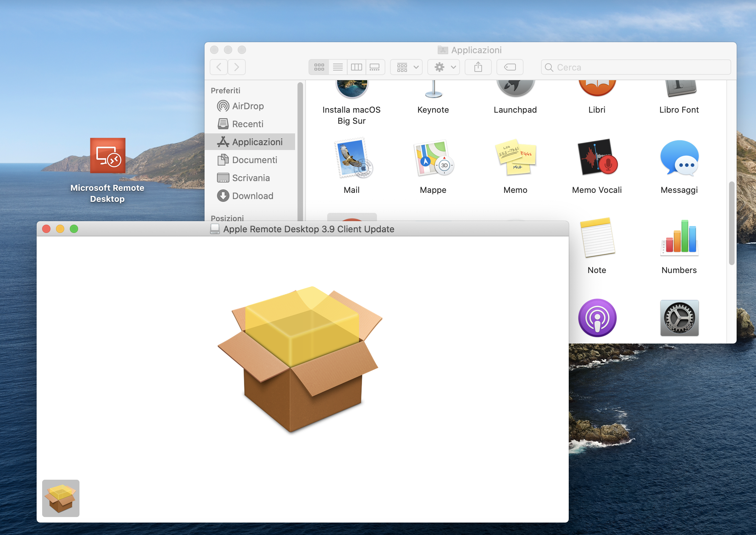Switch Finder to column view
This screenshot has height=535, width=756.
356,67
